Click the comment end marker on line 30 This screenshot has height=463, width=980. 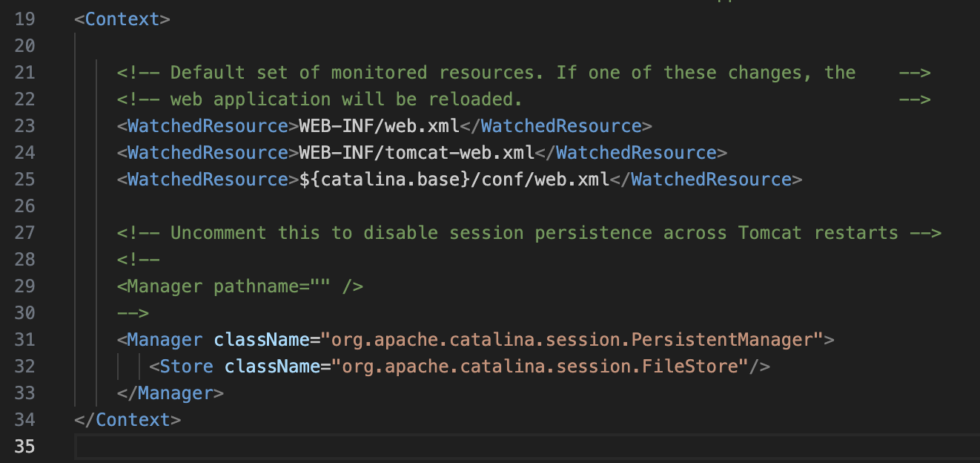click(133, 313)
